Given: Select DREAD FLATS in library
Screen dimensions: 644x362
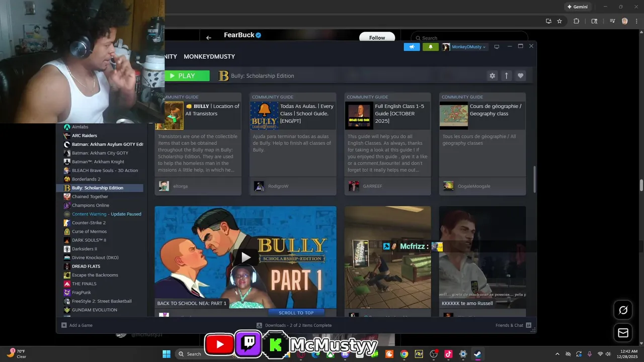Looking at the screenshot, I should [86, 266].
